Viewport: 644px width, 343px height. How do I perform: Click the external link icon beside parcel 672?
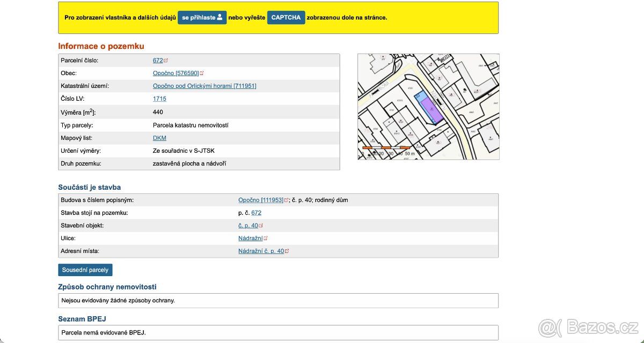point(166,61)
